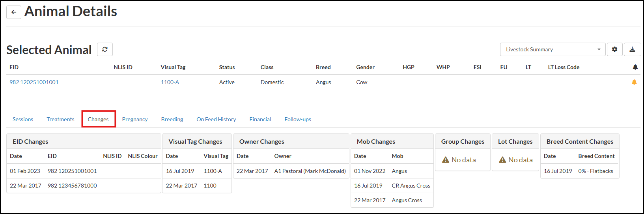Go to the Pregnancy tab

click(135, 119)
